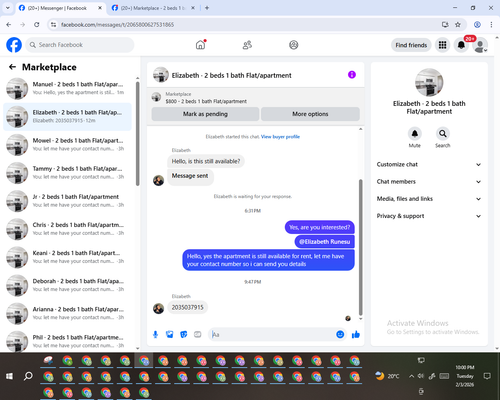
Task: Open the volume control in tray
Action: (421, 376)
